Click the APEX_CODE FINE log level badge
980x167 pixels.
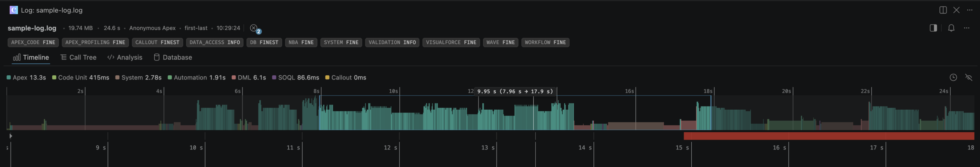(33, 43)
